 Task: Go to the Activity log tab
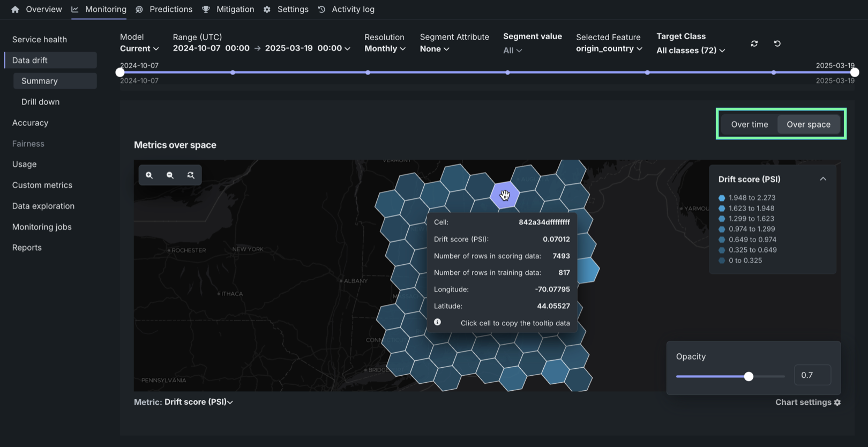point(353,10)
